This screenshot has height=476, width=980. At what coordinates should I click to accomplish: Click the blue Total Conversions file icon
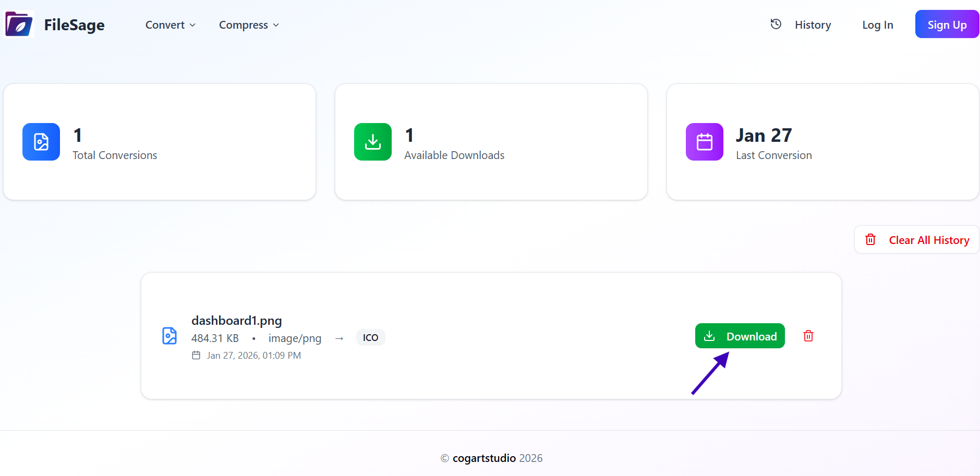[x=41, y=142]
